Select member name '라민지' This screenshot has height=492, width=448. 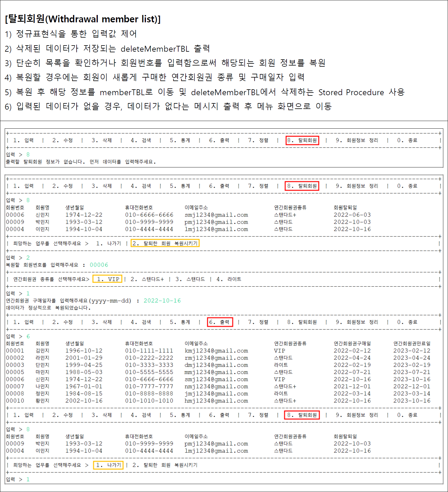43,358
